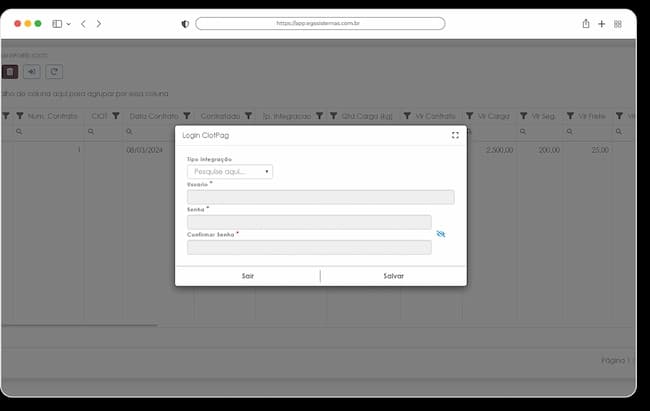Screen dimensions: 650x411
Task: Click the trash delete toolbar icon
Action: tap(10, 72)
